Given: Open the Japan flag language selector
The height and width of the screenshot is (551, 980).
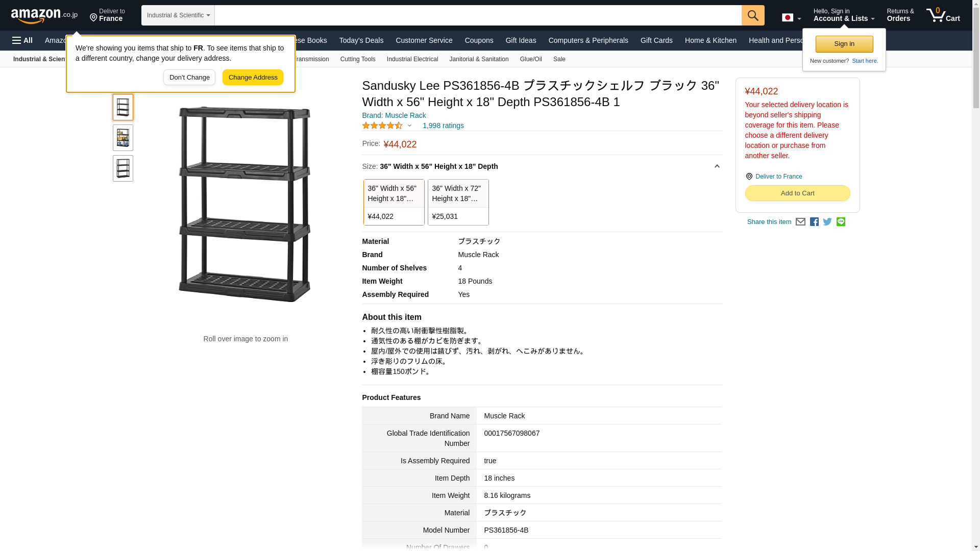Looking at the screenshot, I should point(791,17).
